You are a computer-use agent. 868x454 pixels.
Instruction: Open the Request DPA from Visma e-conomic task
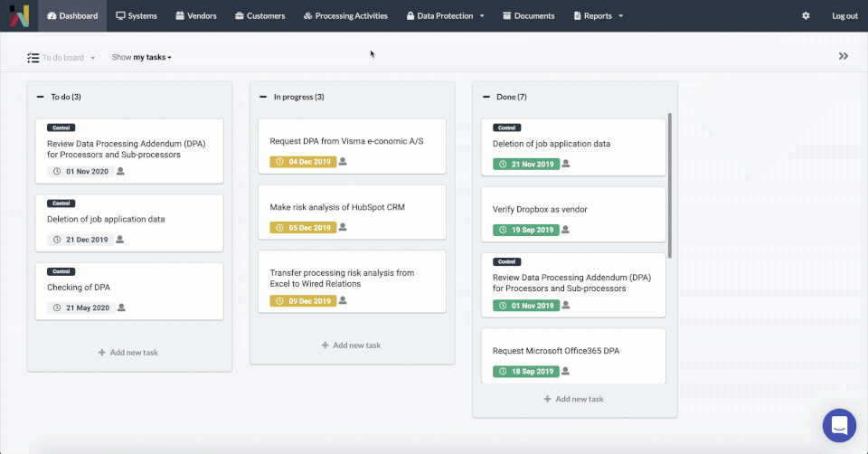[347, 142]
